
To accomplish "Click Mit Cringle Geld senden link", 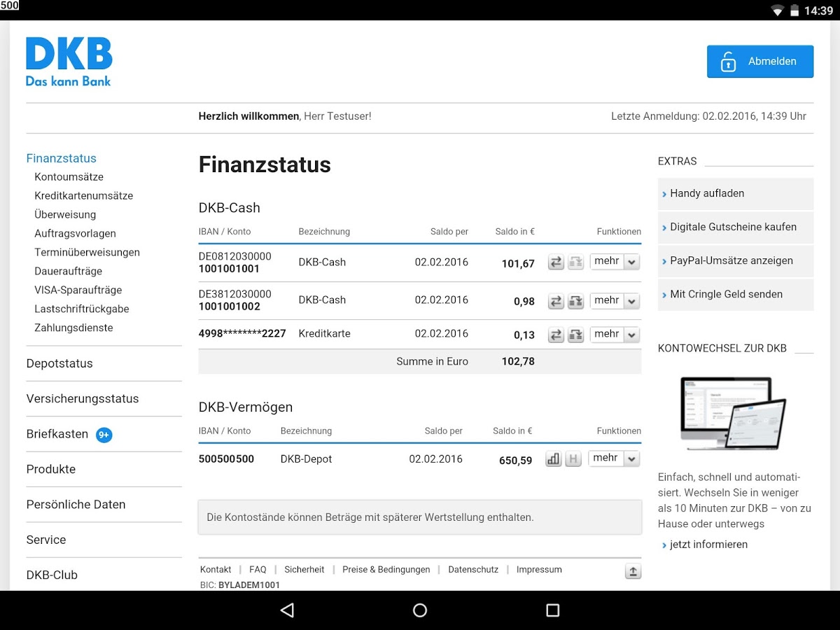I will point(736,295).
